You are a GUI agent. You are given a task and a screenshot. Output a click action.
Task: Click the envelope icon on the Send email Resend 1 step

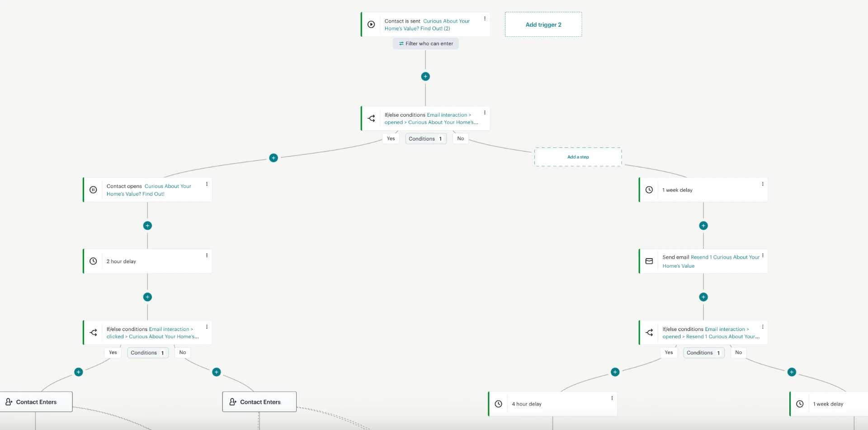[649, 261]
